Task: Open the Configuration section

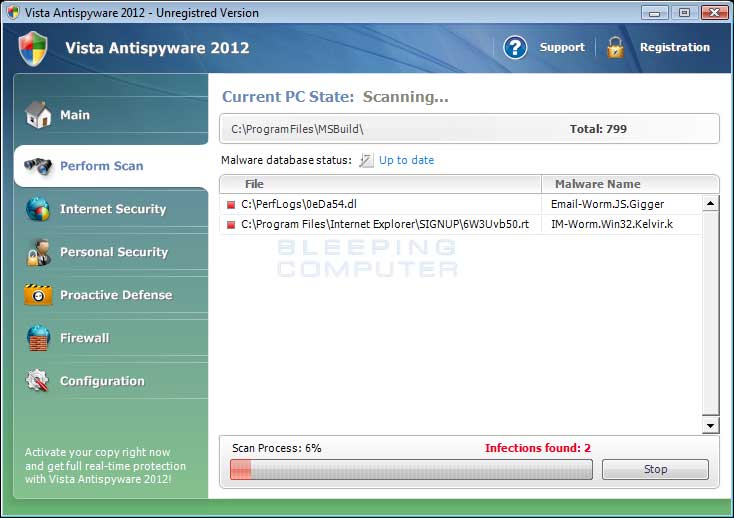Action: [111, 381]
